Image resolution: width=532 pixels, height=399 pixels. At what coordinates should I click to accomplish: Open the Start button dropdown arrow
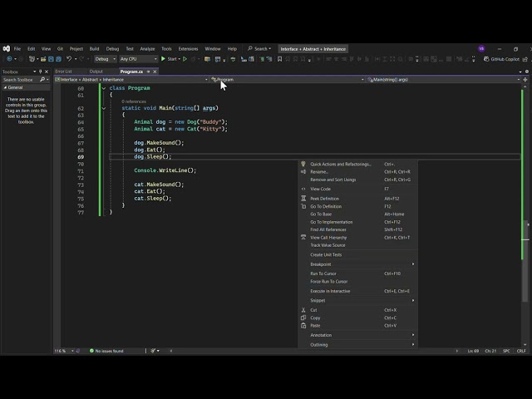(180, 59)
